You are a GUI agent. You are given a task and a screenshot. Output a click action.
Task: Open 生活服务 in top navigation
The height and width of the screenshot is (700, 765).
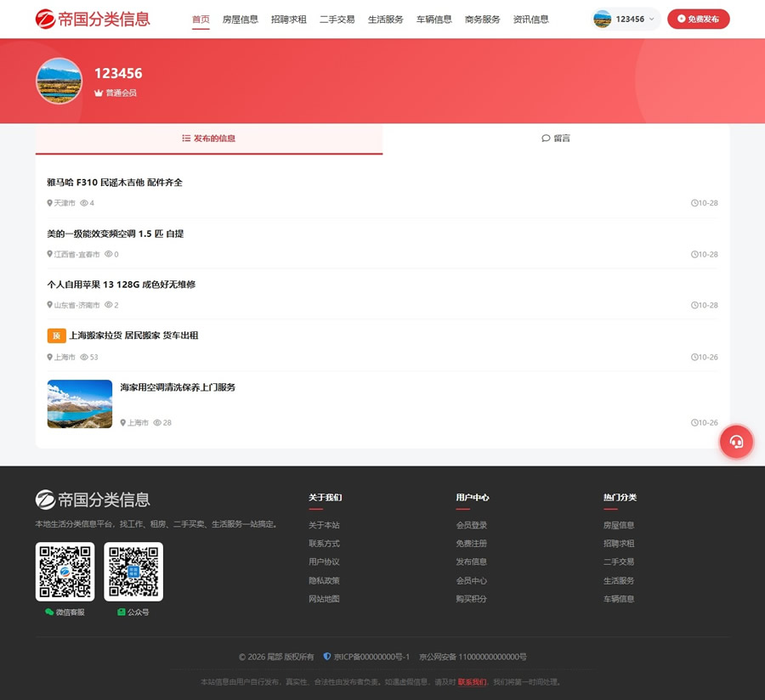[385, 20]
